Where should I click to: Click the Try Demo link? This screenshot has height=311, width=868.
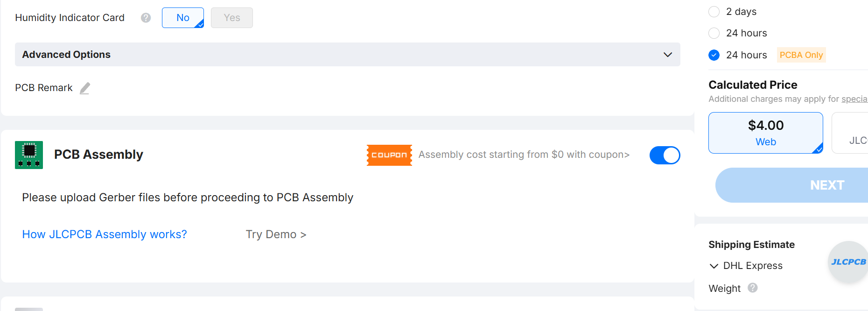(x=276, y=234)
